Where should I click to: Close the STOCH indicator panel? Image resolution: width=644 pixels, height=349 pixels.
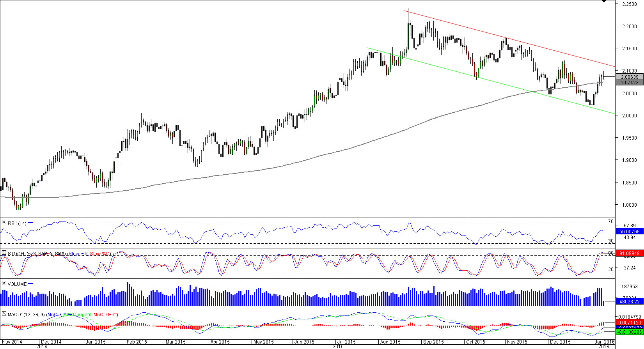[4, 253]
